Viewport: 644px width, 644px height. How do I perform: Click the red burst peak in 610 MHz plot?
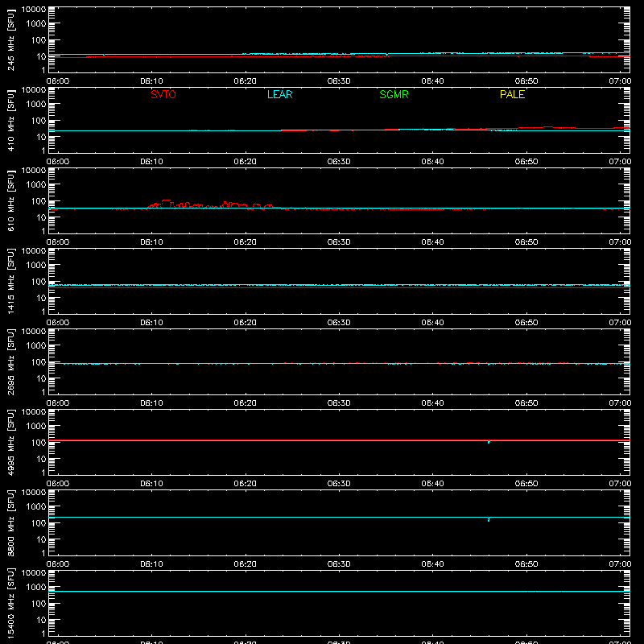point(166,200)
